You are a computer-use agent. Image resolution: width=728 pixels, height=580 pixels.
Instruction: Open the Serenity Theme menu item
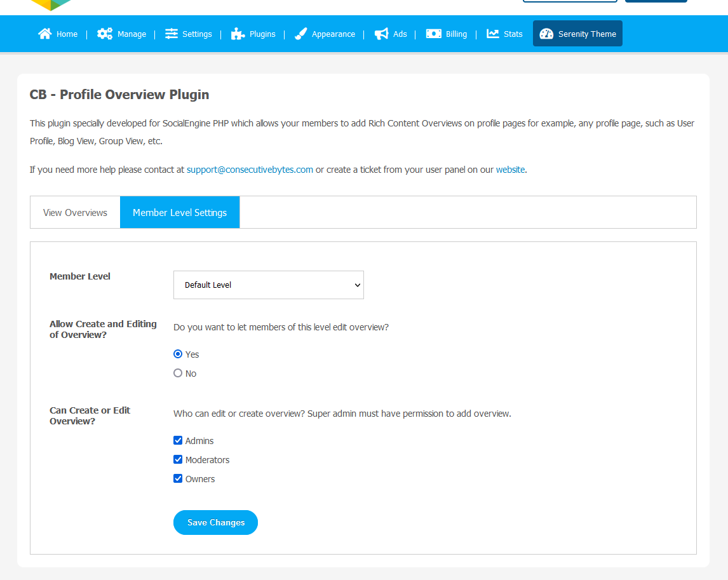pos(577,34)
